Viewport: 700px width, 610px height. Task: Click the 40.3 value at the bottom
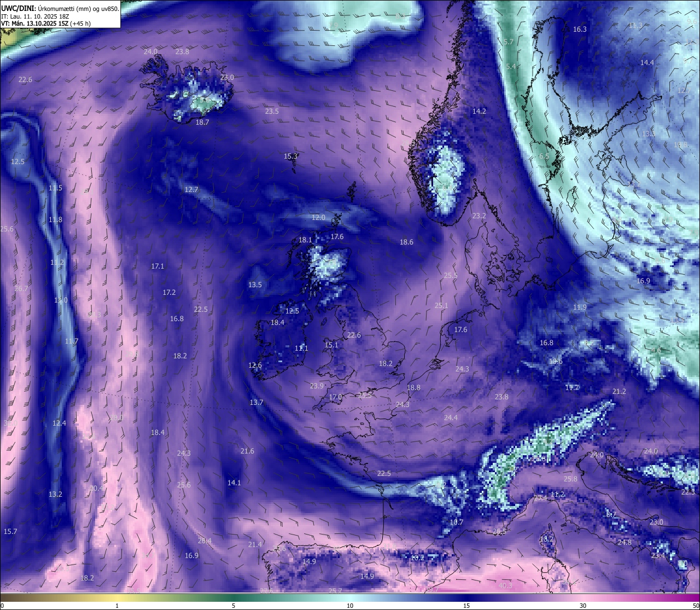[x=505, y=585]
